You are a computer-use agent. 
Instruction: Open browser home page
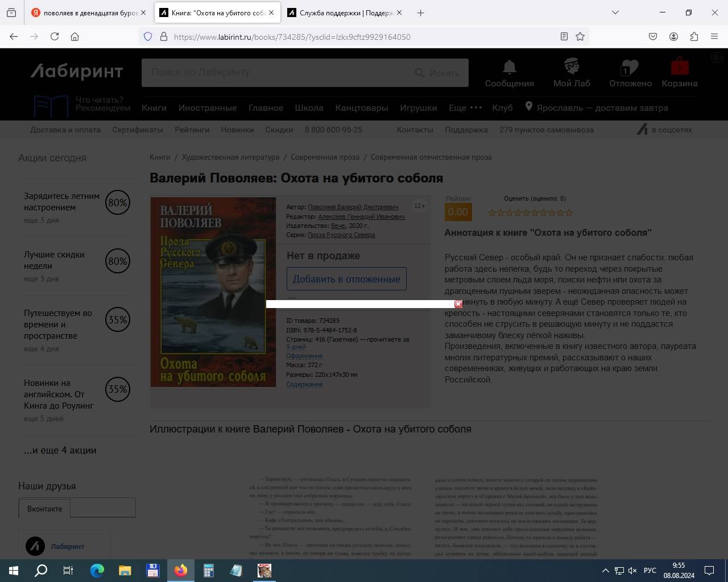pyautogui.click(x=75, y=36)
